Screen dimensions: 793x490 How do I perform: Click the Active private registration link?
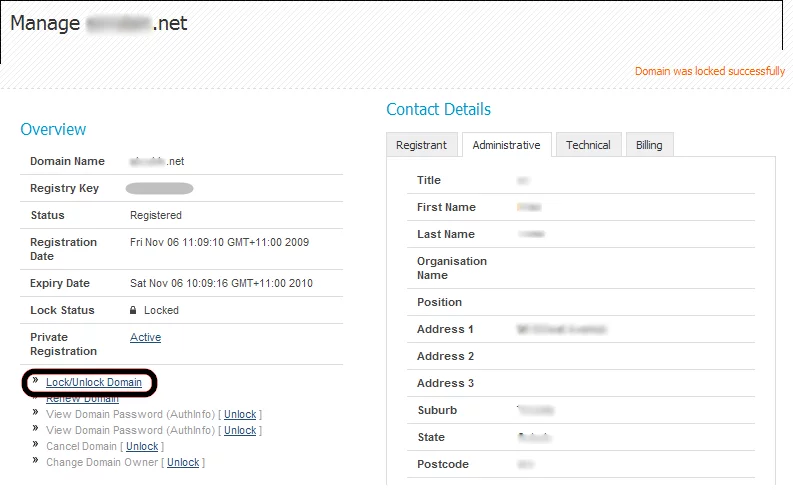coord(145,337)
